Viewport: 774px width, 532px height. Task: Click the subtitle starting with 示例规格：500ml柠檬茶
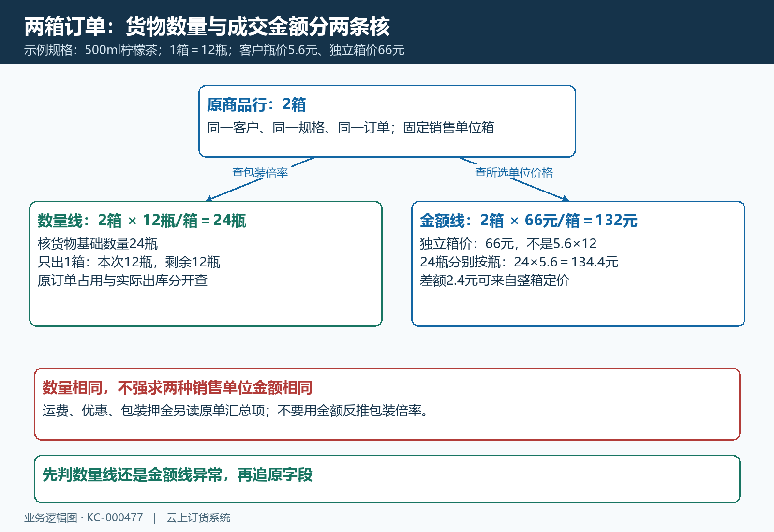pyautogui.click(x=214, y=50)
